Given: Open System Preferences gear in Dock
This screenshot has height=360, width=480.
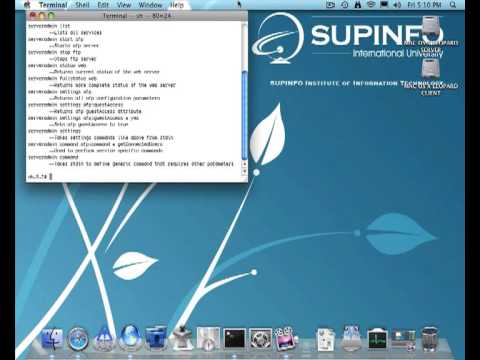Looking at the screenshot, I should [261, 339].
